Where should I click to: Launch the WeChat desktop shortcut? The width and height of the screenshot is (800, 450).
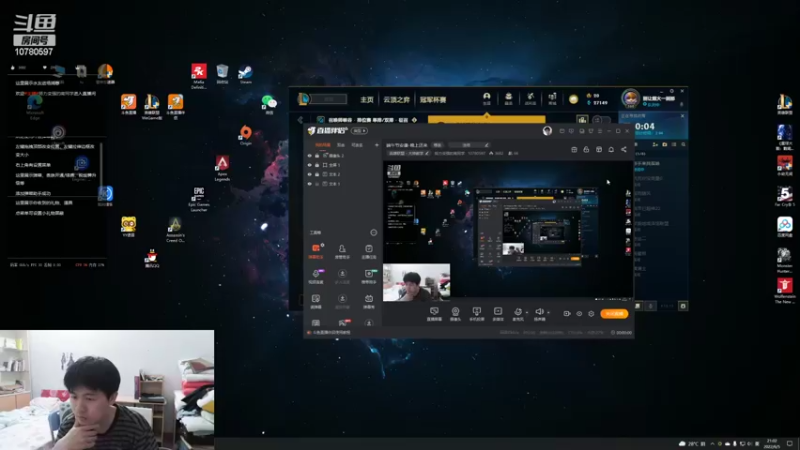269,104
